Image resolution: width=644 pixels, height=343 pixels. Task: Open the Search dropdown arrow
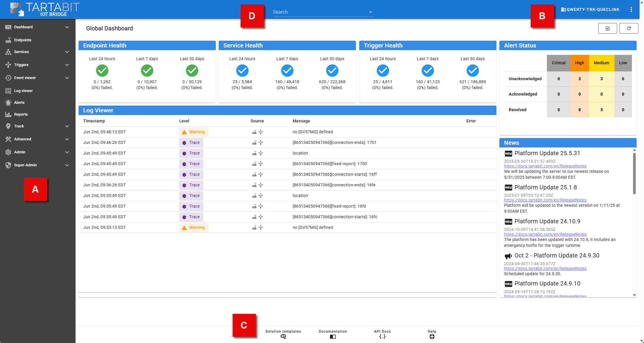[370, 12]
